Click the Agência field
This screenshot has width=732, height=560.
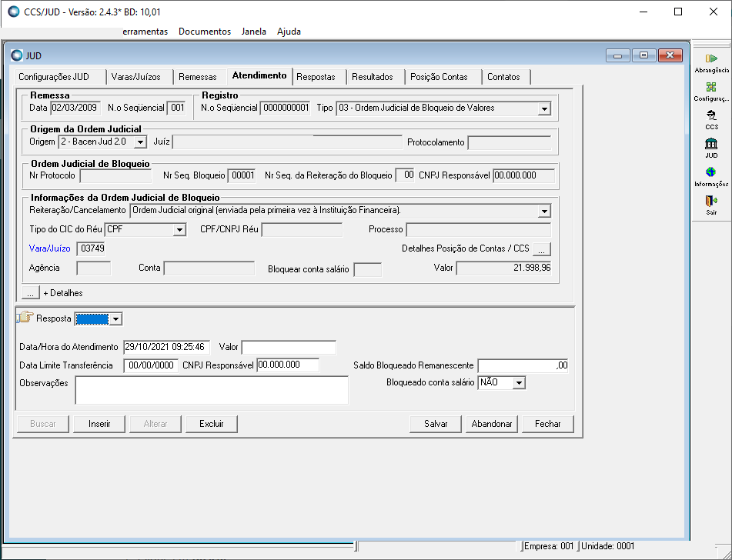(x=94, y=268)
